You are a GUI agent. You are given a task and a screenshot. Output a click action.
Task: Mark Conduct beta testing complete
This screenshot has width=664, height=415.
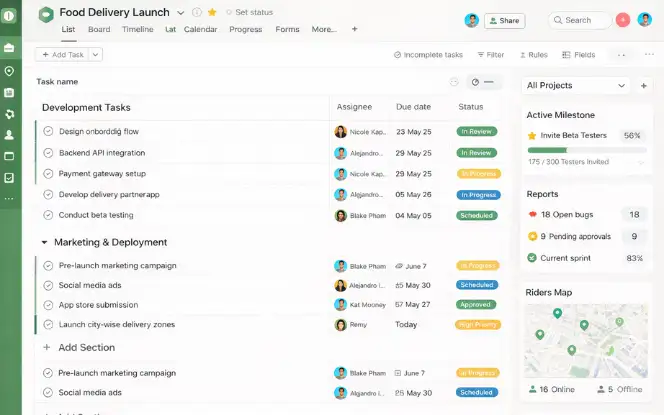48,215
